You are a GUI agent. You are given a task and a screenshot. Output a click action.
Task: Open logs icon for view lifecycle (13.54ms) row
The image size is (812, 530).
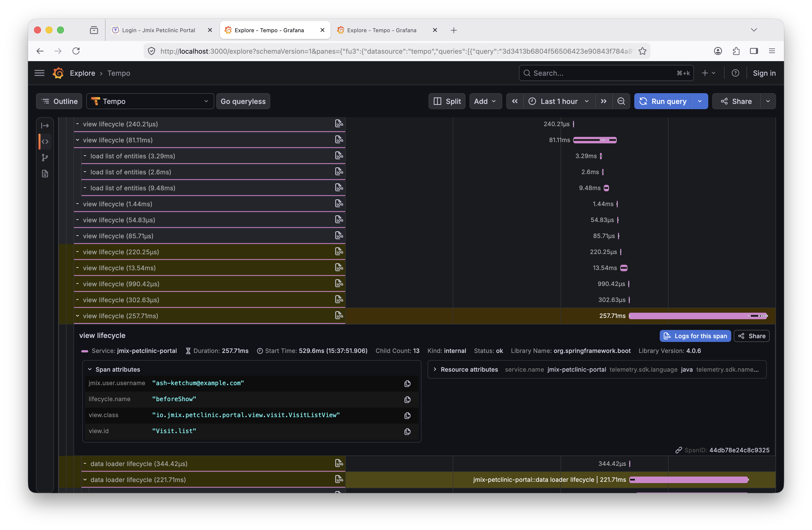pos(339,267)
